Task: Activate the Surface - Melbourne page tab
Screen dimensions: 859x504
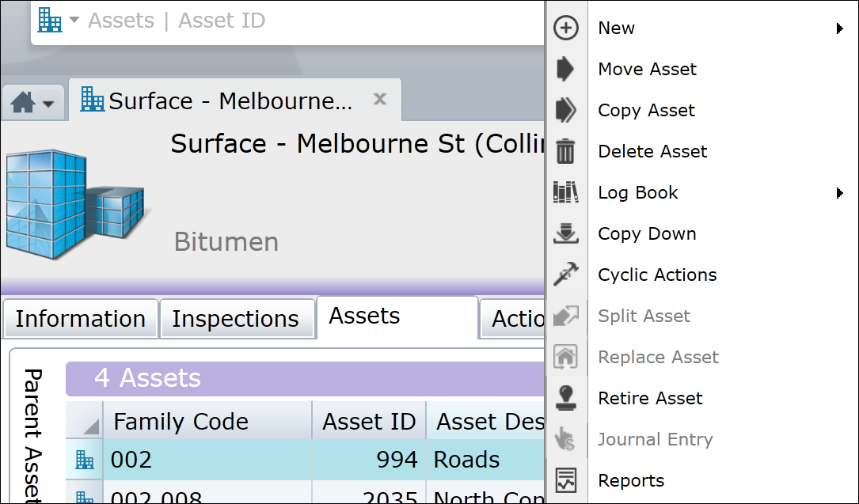Action: click(234, 100)
